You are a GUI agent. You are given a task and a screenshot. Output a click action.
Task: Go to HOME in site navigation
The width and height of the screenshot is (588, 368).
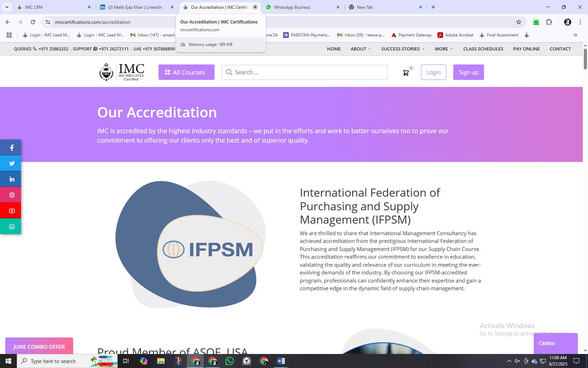[x=334, y=49]
